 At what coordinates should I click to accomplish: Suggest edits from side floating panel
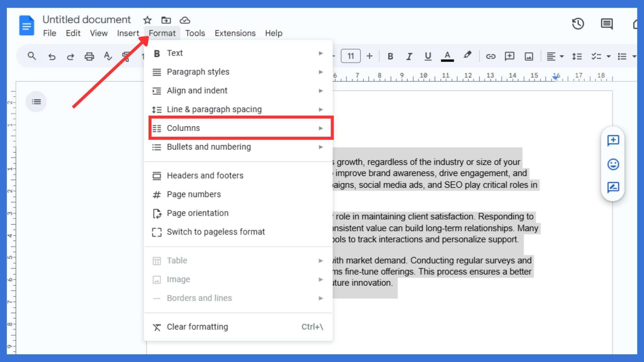click(x=613, y=187)
